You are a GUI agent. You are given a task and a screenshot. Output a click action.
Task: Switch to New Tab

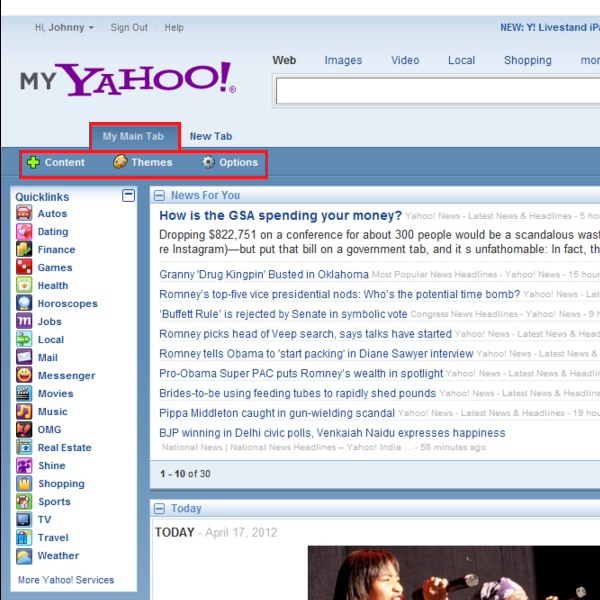[211, 136]
